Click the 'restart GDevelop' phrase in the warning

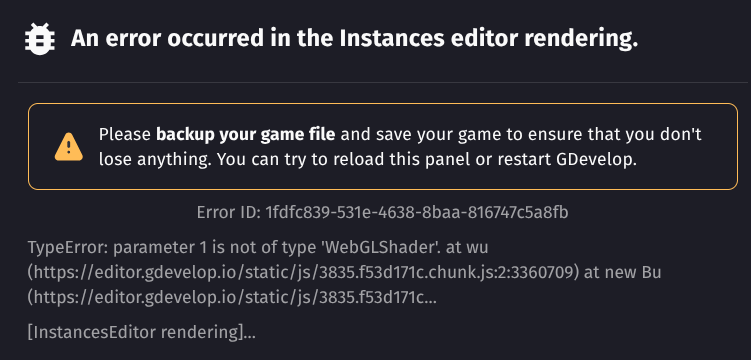coord(564,159)
